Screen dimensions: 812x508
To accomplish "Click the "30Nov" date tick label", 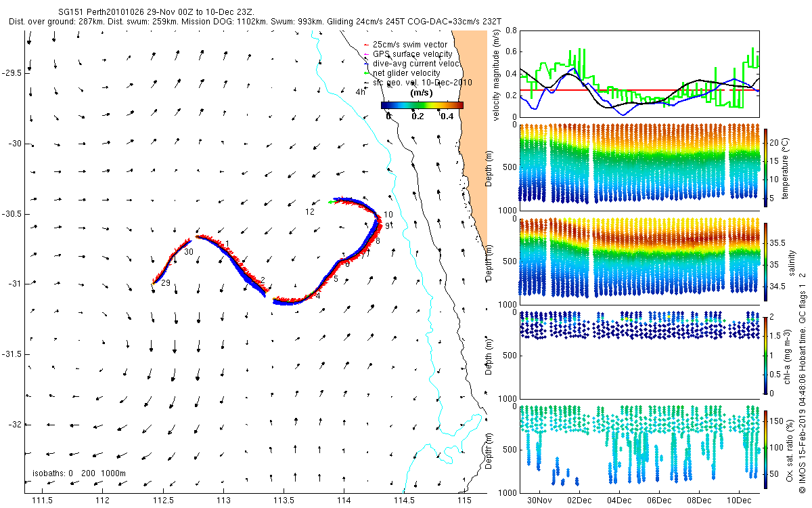I will (540, 501).
